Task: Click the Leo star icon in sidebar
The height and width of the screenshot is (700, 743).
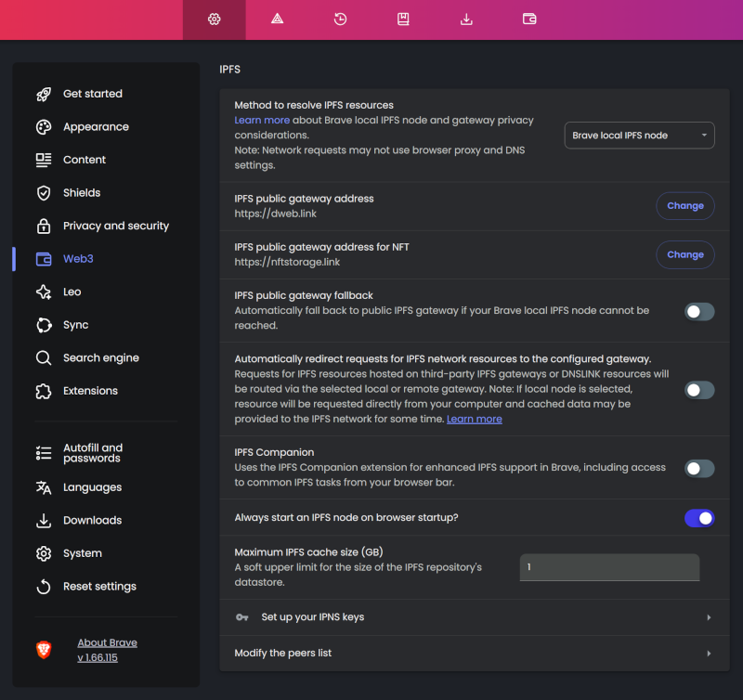Action: (44, 292)
